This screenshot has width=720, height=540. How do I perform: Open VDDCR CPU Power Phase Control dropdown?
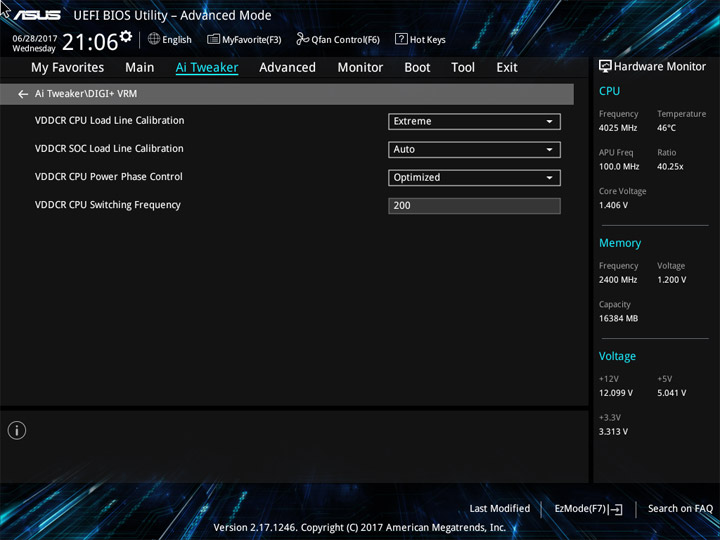point(474,178)
